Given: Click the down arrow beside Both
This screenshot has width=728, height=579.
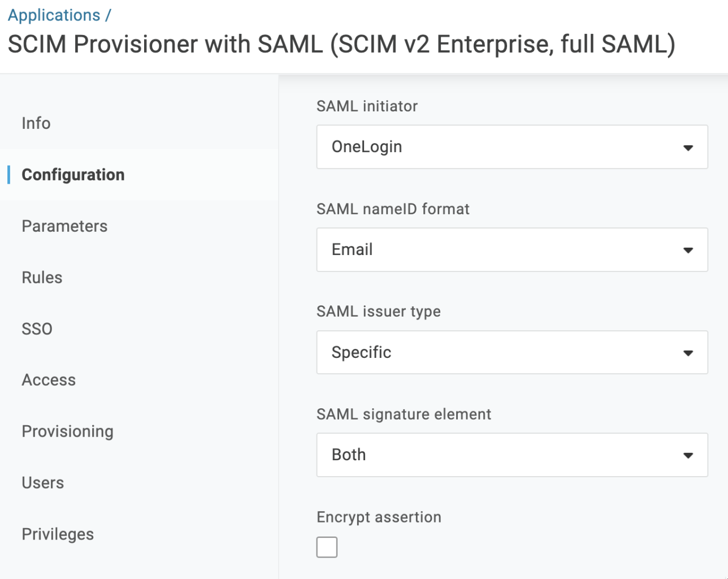Looking at the screenshot, I should click(688, 456).
